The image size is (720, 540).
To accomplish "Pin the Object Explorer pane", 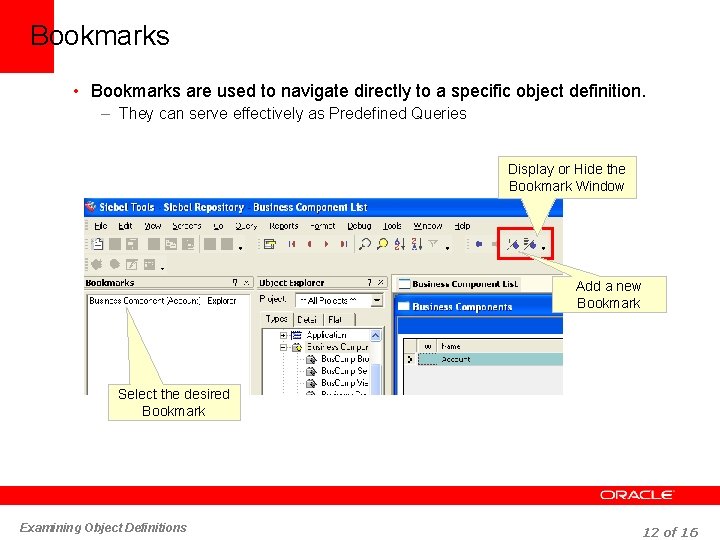I will tap(369, 282).
